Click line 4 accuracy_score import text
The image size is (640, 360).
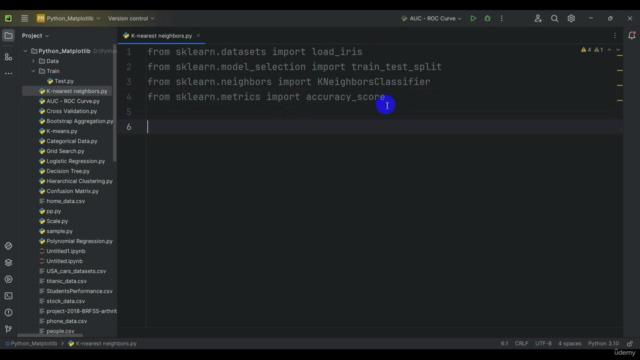[x=345, y=97]
